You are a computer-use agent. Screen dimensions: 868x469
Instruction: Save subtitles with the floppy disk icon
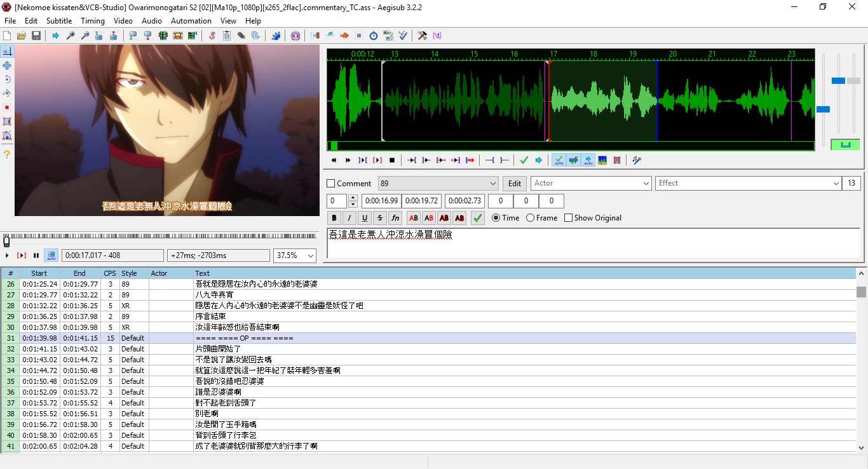pos(36,36)
